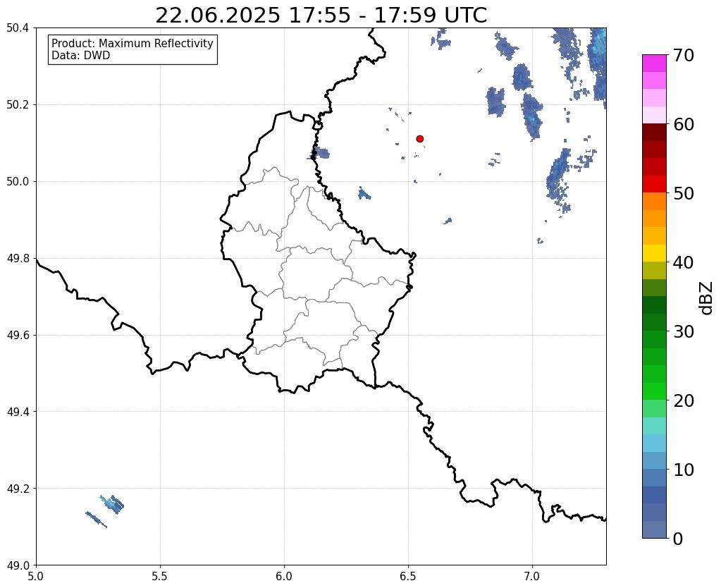This screenshot has height=588, width=721.
Task: Click the colorbar tick label 40
Action: click(684, 262)
